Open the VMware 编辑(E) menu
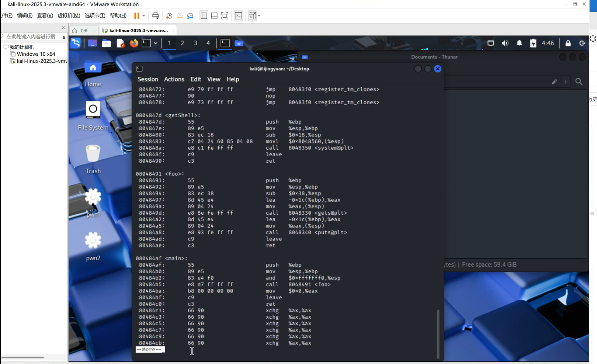597x364 pixels. (x=25, y=15)
